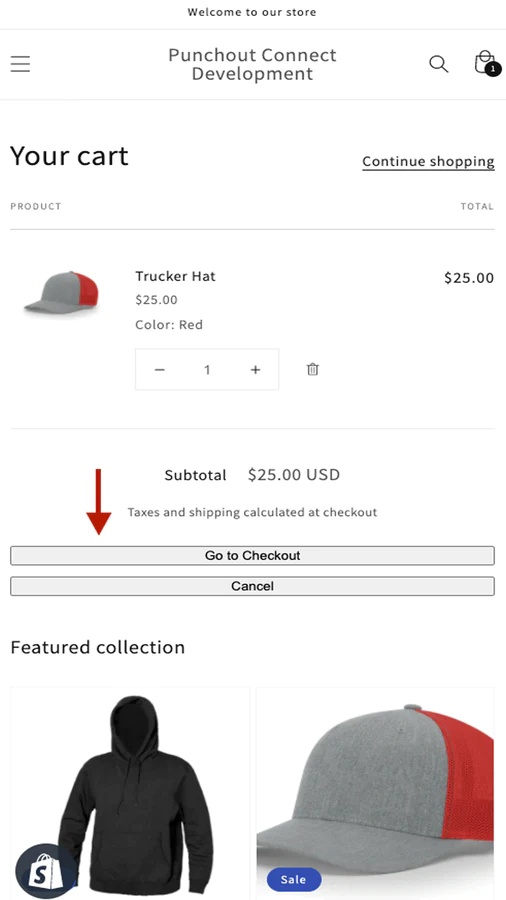Open the search magnifier icon

(438, 64)
